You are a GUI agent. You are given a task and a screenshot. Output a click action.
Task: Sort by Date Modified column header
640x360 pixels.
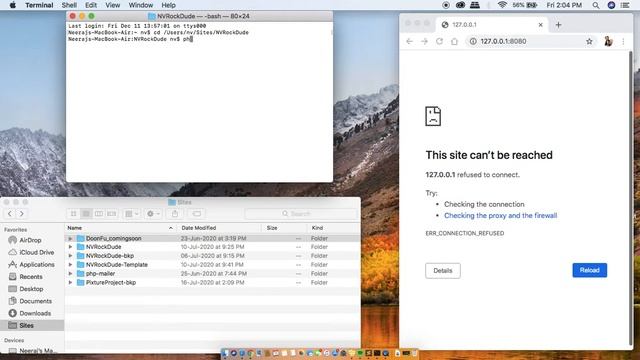220,228
